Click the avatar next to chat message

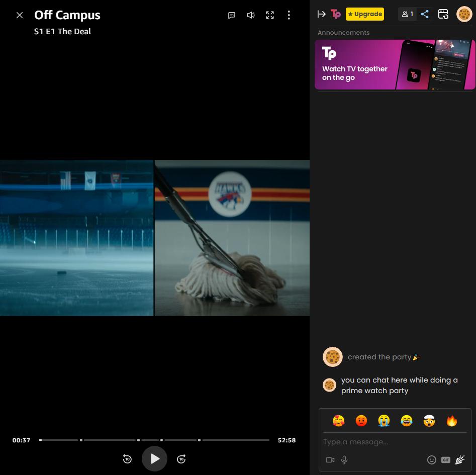(x=329, y=385)
